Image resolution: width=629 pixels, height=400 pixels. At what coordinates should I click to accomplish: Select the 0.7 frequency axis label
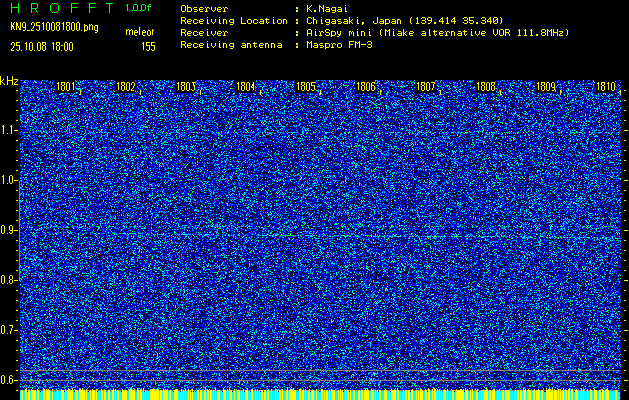[x=9, y=330]
